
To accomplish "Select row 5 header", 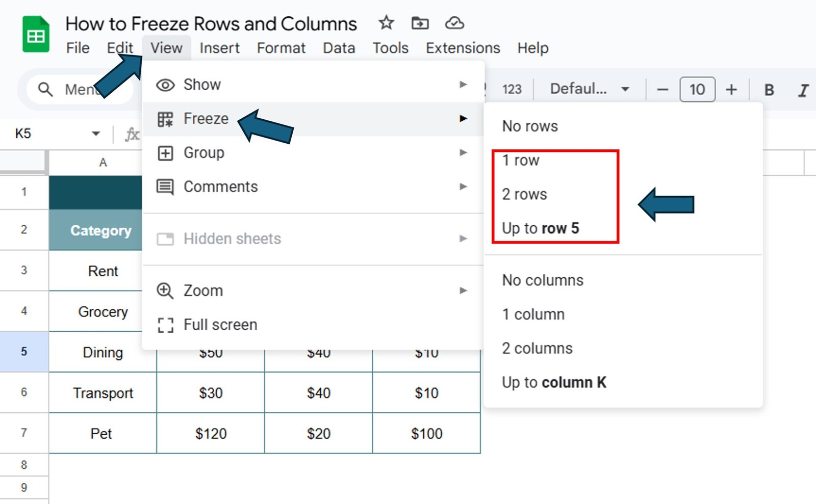I will click(x=24, y=352).
